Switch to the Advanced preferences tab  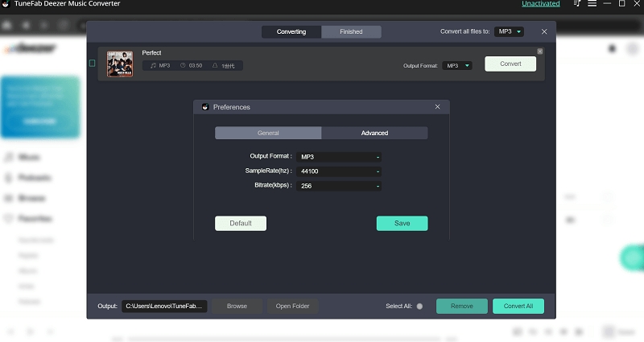pos(374,133)
